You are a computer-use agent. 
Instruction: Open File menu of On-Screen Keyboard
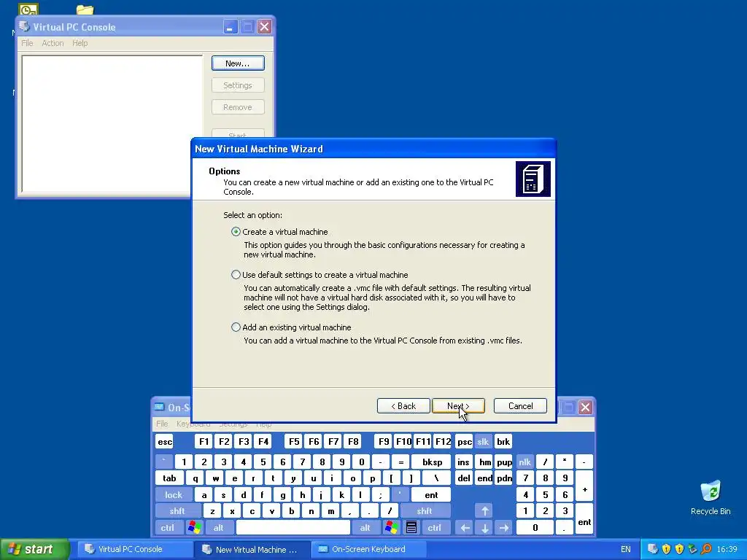point(162,424)
